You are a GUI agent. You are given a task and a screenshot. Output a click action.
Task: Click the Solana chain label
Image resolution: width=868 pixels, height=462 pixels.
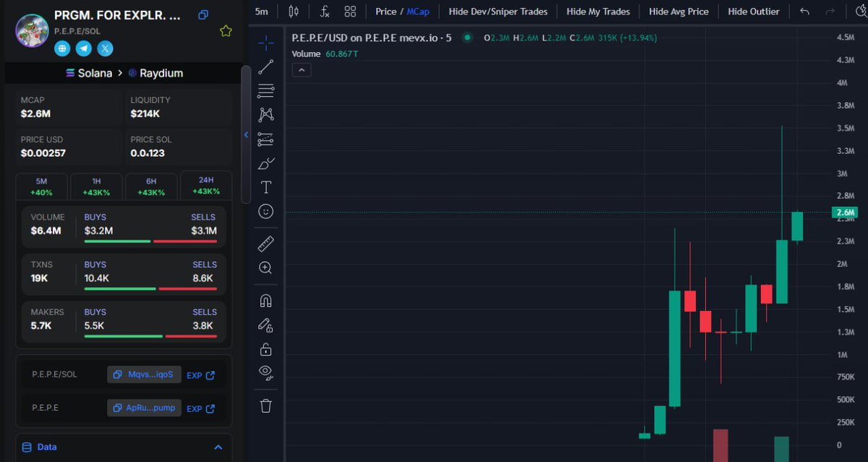89,73
